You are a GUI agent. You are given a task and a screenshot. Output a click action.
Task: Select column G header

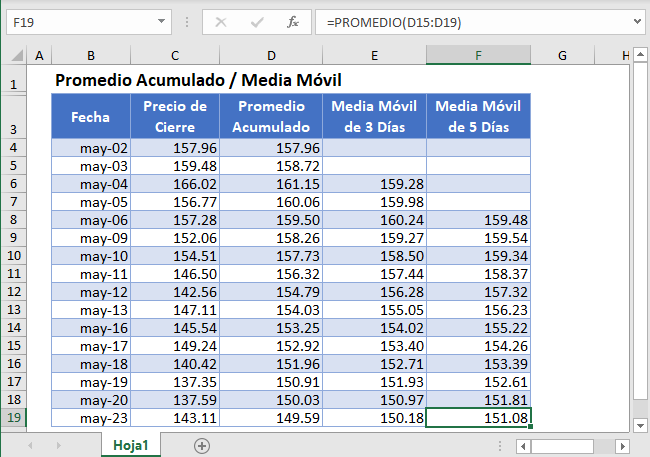point(562,56)
